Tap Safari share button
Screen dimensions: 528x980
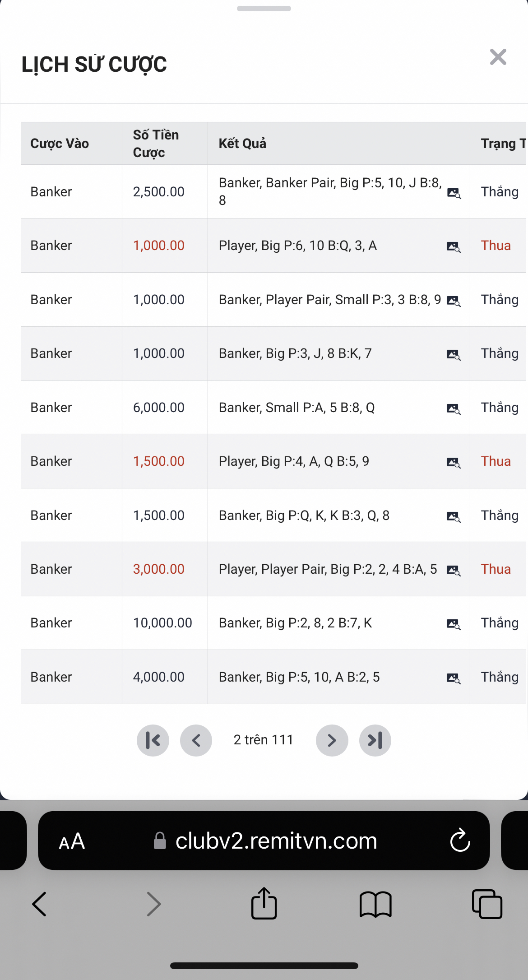[264, 904]
